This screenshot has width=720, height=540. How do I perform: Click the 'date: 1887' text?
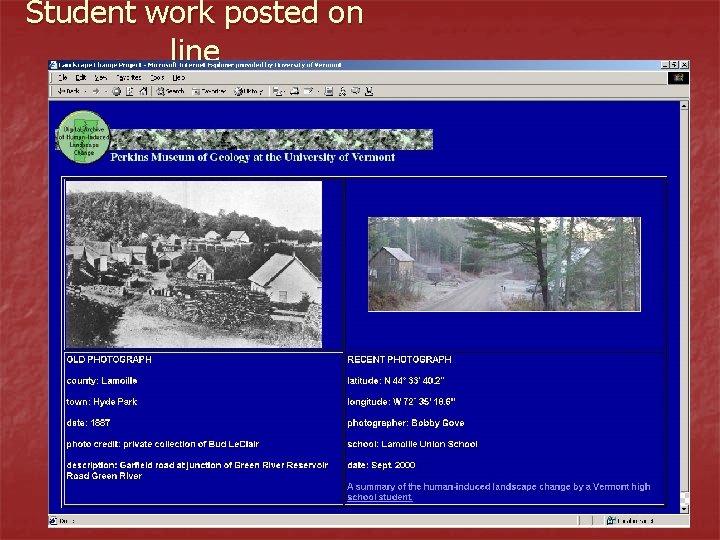pyautogui.click(x=88, y=423)
